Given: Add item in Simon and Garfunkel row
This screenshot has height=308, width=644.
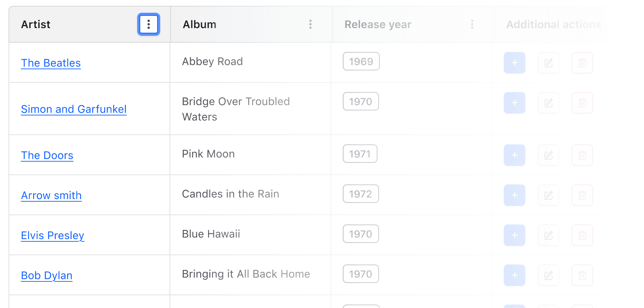Looking at the screenshot, I should (x=514, y=103).
